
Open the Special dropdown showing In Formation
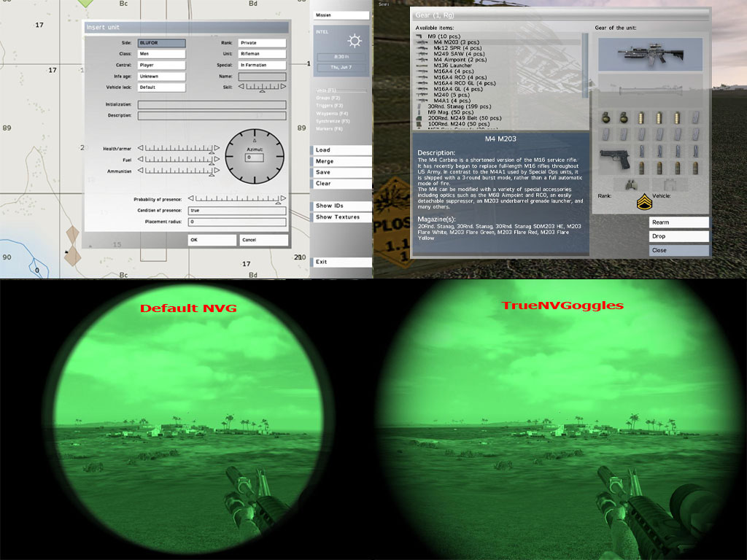(x=262, y=65)
